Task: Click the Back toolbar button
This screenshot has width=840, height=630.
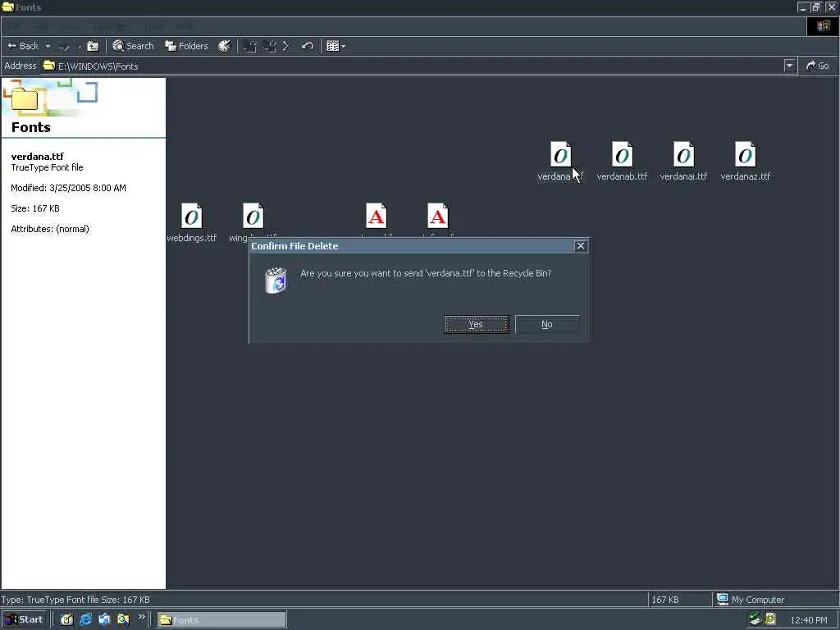Action: (23, 46)
